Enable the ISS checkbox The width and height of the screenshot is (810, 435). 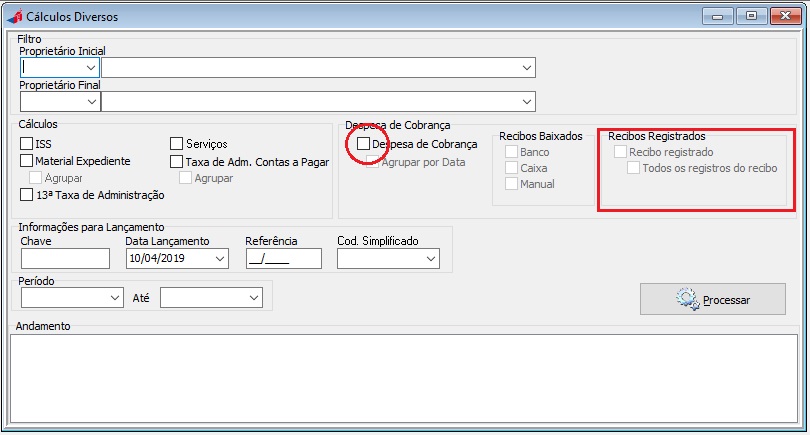[x=27, y=144]
